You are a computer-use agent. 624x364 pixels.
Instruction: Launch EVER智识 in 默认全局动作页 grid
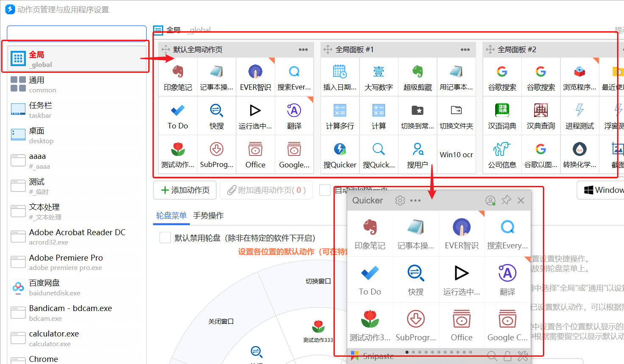255,77
